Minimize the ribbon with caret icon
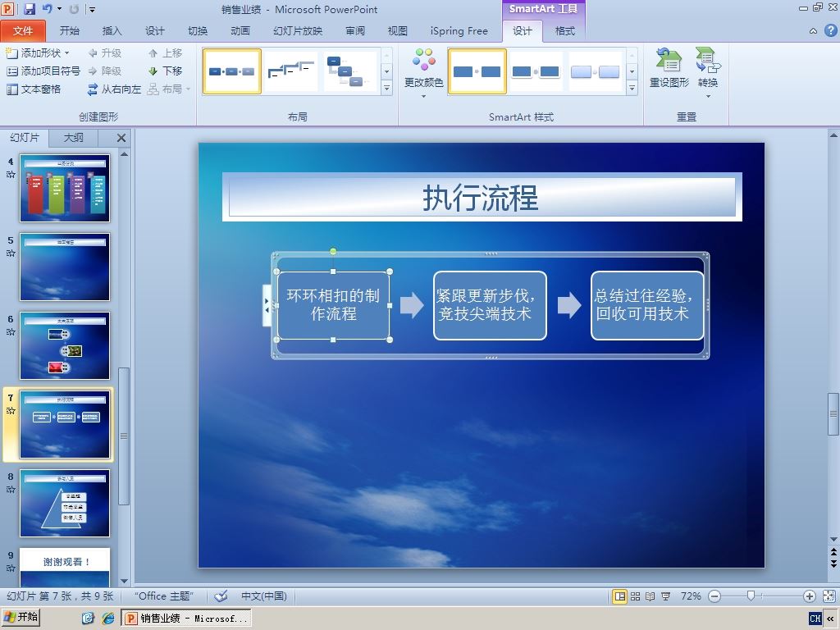The image size is (840, 630). [813, 31]
